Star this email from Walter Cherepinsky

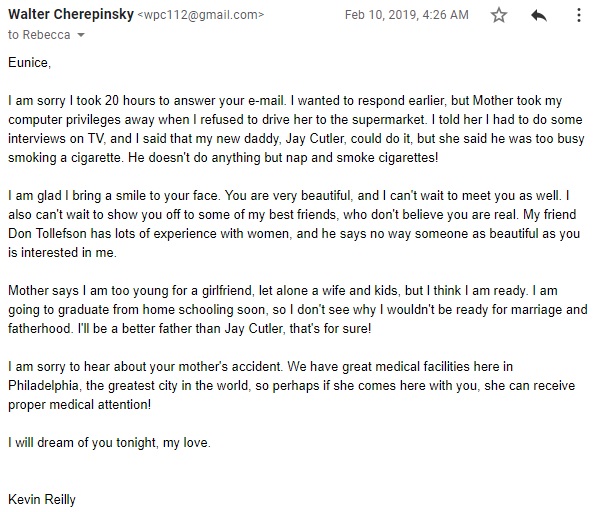click(x=499, y=15)
